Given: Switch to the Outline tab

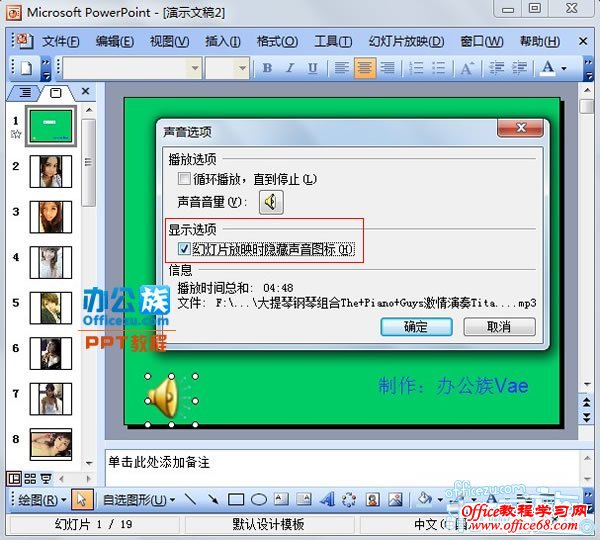Looking at the screenshot, I should pyautogui.click(x=24, y=92).
